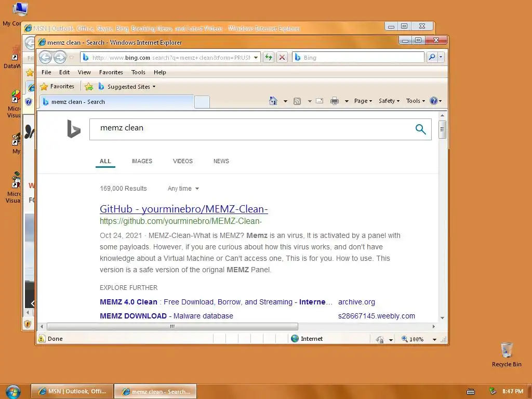This screenshot has height=399, width=532.
Task: Click the search magnifier beside the Bing box
Action: pyautogui.click(x=432, y=57)
